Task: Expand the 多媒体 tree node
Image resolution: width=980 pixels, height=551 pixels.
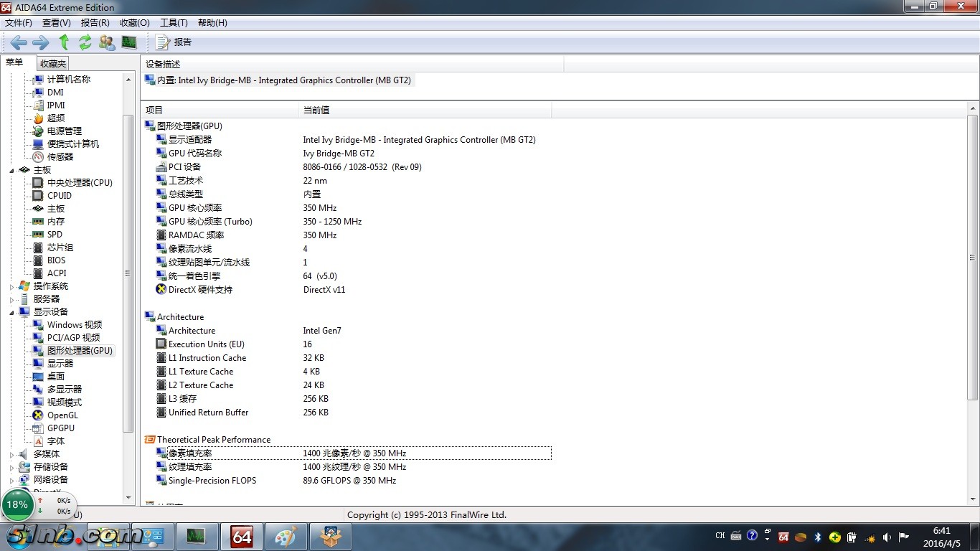Action: [12, 454]
